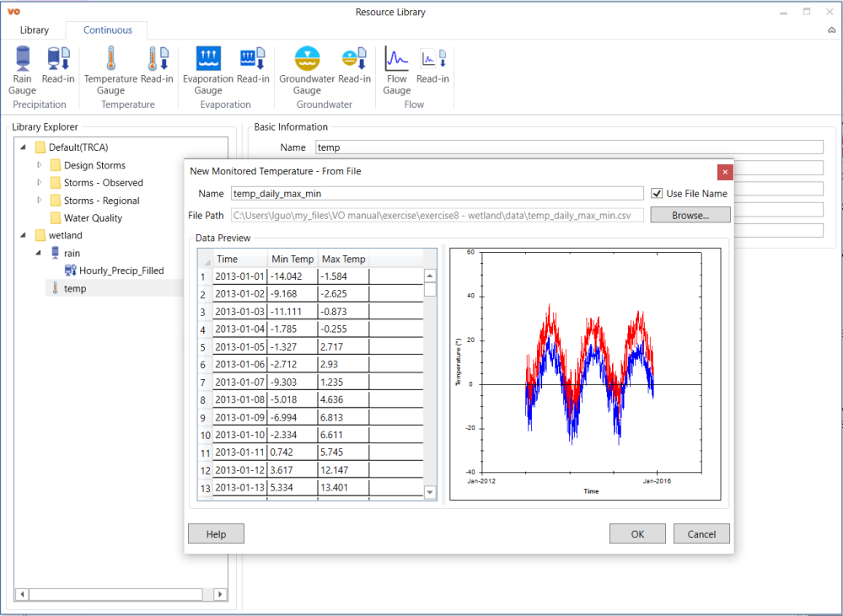Click the cell 2013-01-05
843x616 pixels.
pos(239,346)
